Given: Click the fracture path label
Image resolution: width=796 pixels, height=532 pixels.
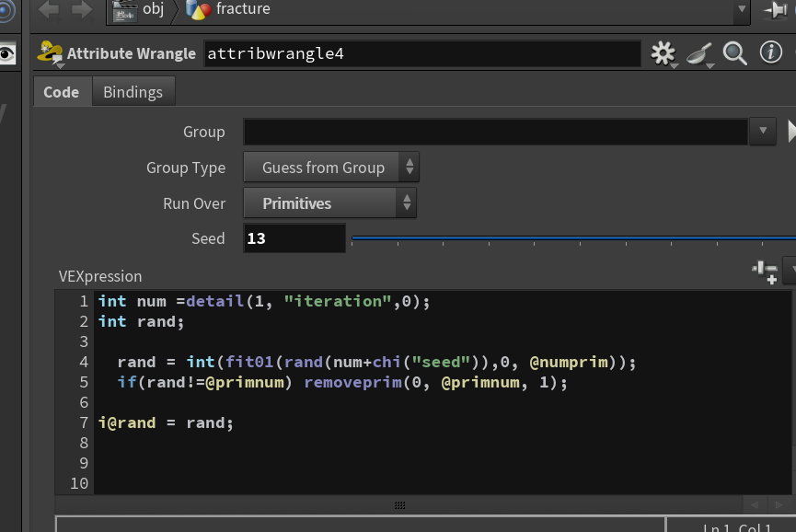Looking at the screenshot, I should pyautogui.click(x=243, y=8).
